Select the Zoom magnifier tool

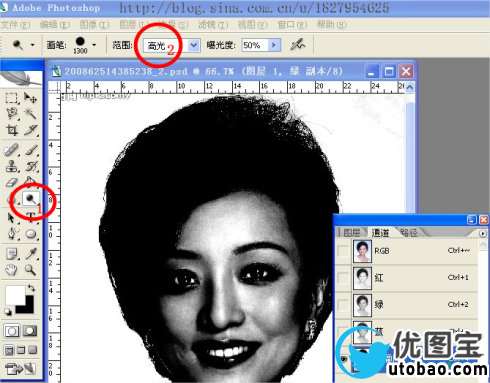30,269
